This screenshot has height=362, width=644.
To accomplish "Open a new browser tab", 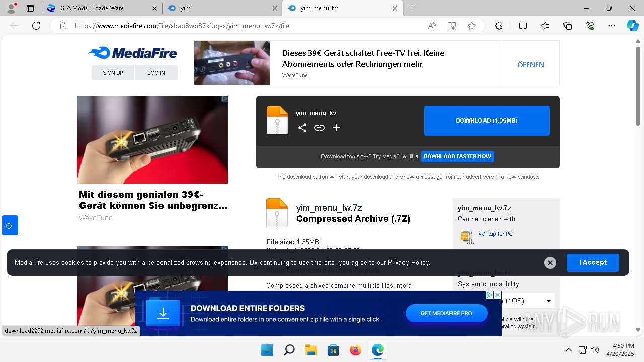I will pos(412,8).
